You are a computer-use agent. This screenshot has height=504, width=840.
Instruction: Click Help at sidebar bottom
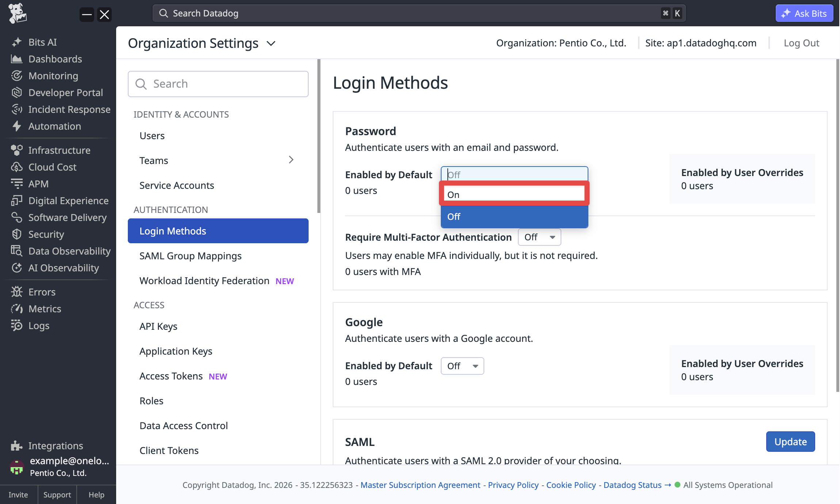96,495
